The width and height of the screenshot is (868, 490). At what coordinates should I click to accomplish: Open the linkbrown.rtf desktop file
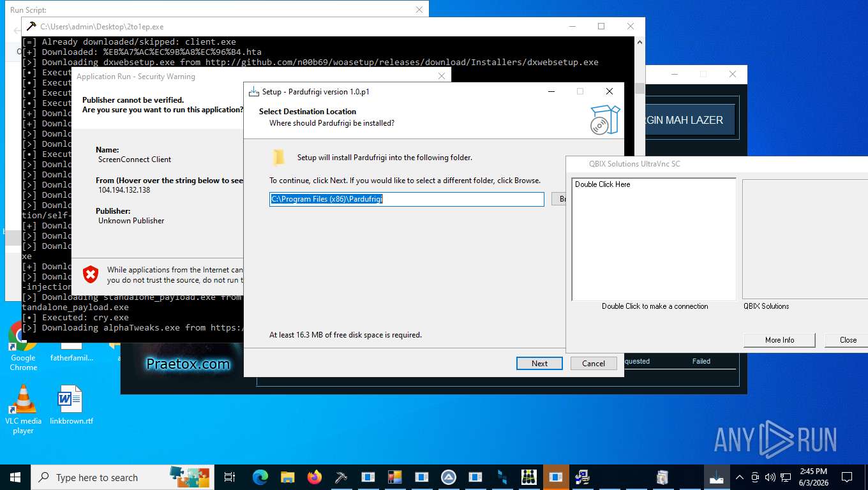71,405
